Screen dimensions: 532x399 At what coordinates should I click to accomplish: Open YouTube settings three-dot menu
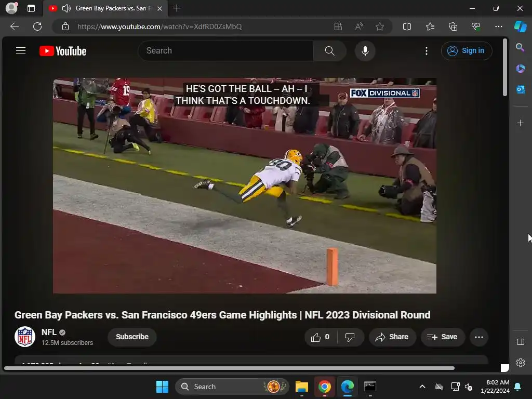[427, 51]
